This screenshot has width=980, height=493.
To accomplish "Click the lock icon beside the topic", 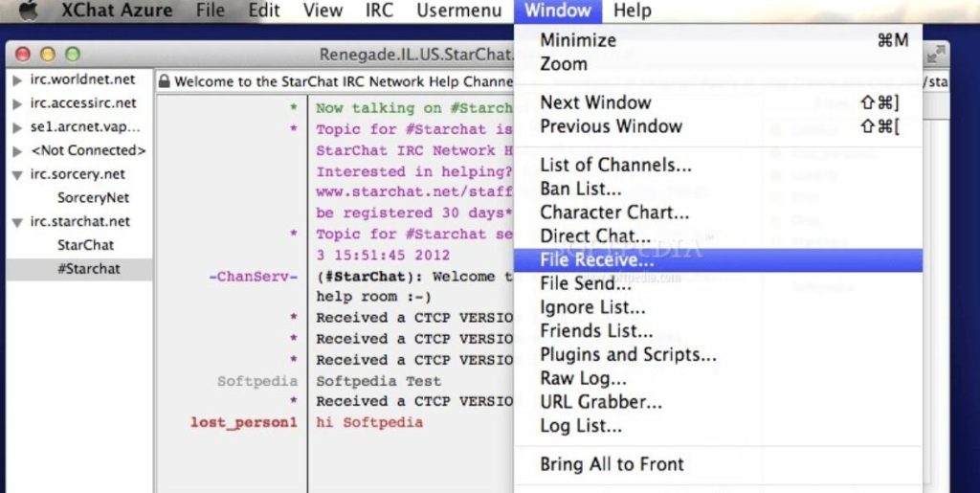I will (x=165, y=81).
